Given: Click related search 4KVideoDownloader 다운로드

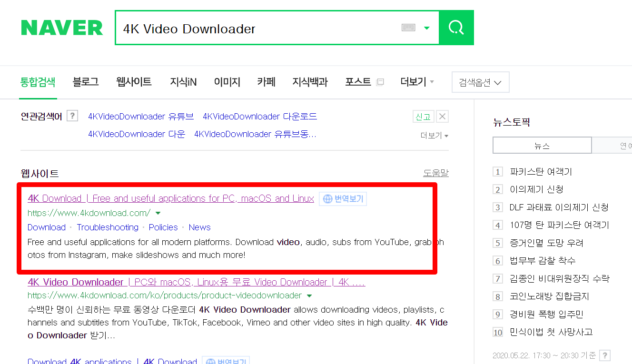Looking at the screenshot, I should 260,117.
